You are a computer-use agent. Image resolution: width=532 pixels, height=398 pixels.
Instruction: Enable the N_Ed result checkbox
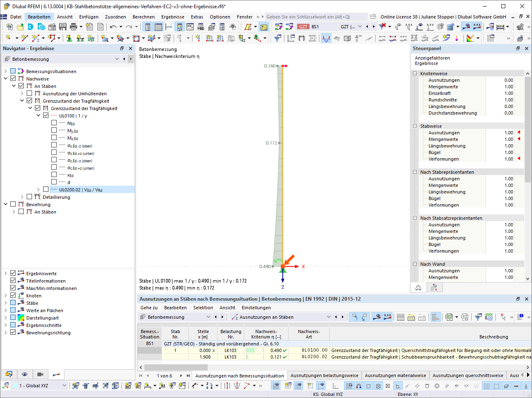pyautogui.click(x=54, y=123)
